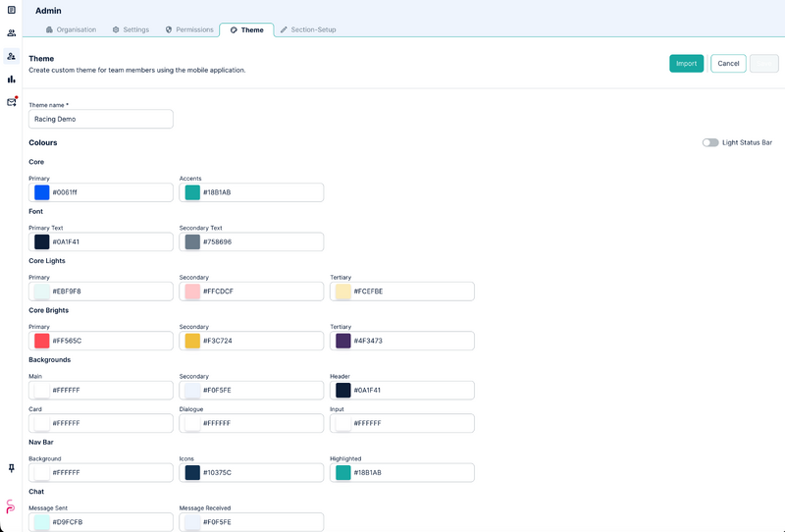The height and width of the screenshot is (532, 785).
Task: Click the Core Brights subheading
Action: coord(48,310)
